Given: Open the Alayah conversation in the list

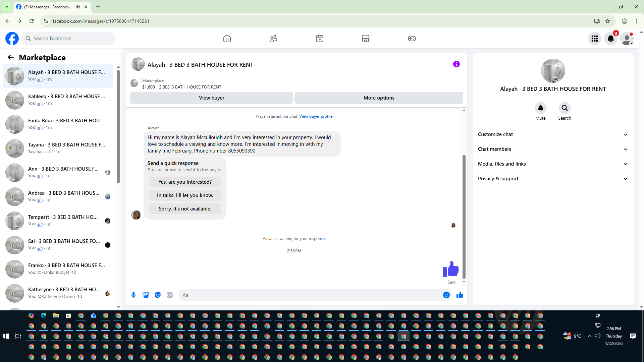Looking at the screenshot, I should click(58, 76).
